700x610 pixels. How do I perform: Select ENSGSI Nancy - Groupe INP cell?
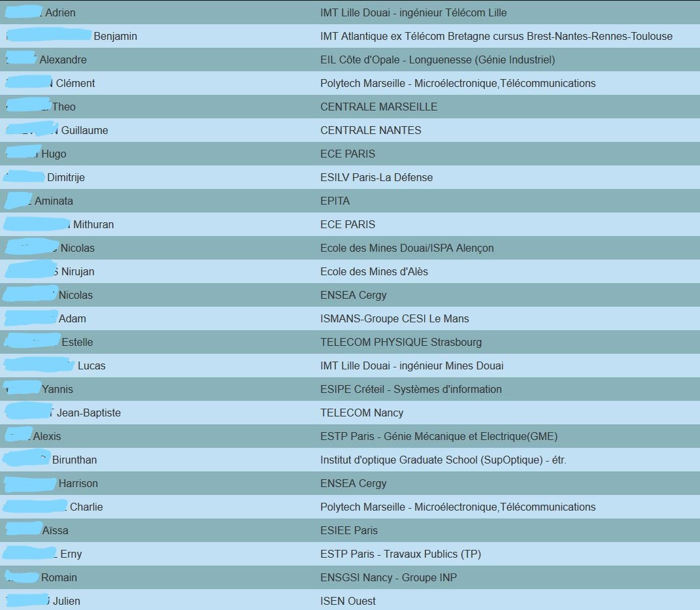click(x=389, y=578)
